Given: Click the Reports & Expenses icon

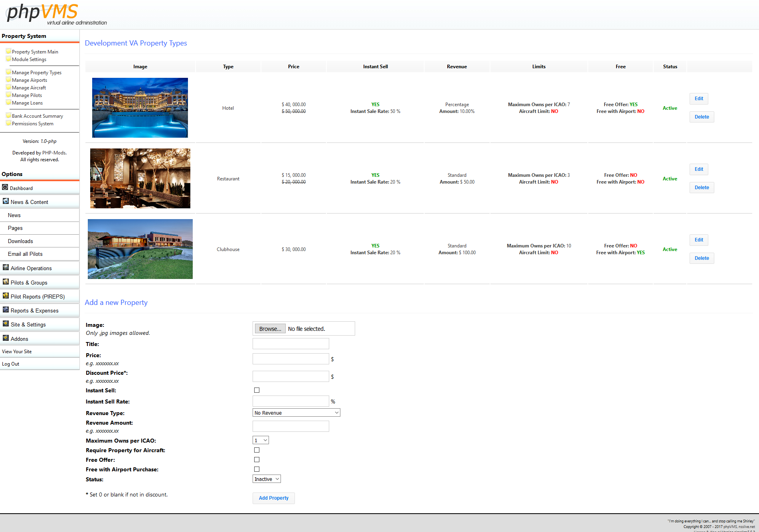Looking at the screenshot, I should pos(6,310).
